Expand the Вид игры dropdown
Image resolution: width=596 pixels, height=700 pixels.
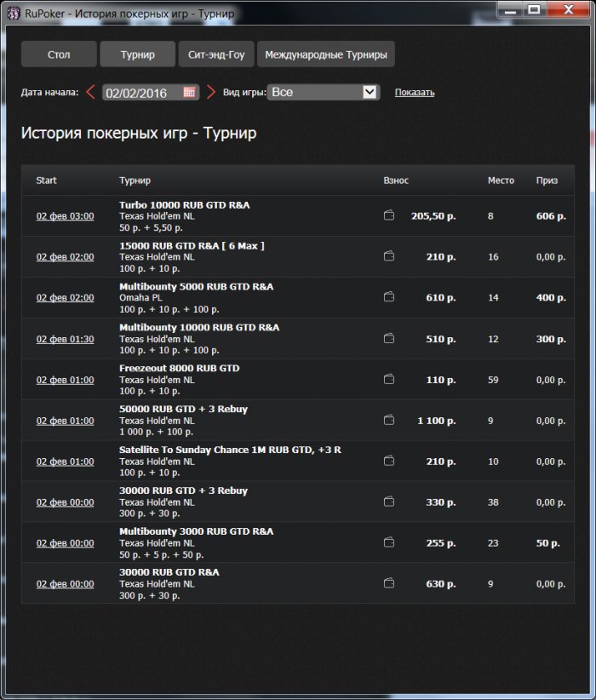(x=370, y=92)
